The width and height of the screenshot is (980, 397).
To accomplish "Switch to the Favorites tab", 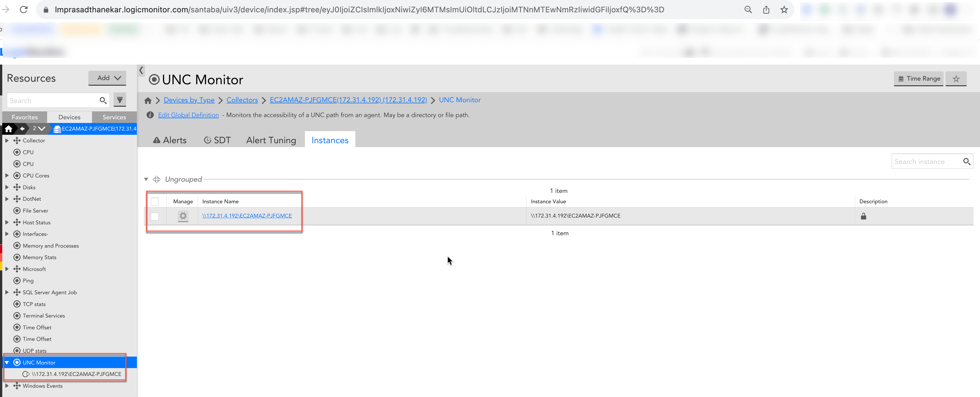I will click(25, 117).
